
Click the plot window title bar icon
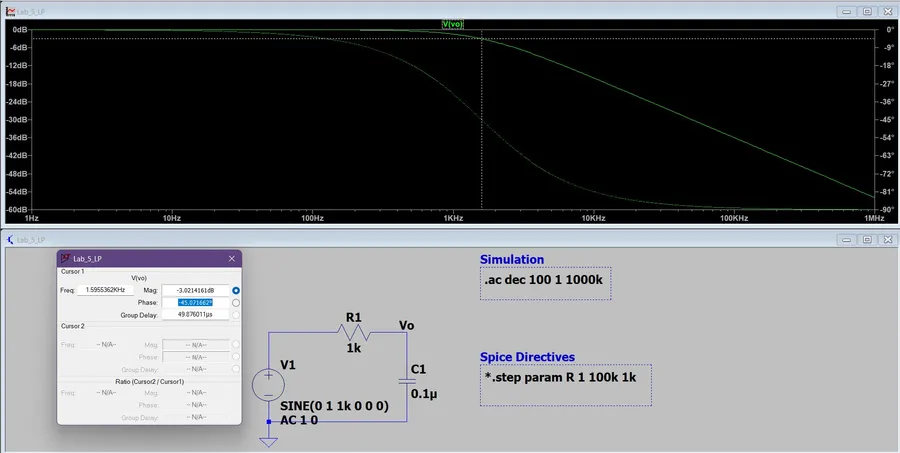[10, 11]
